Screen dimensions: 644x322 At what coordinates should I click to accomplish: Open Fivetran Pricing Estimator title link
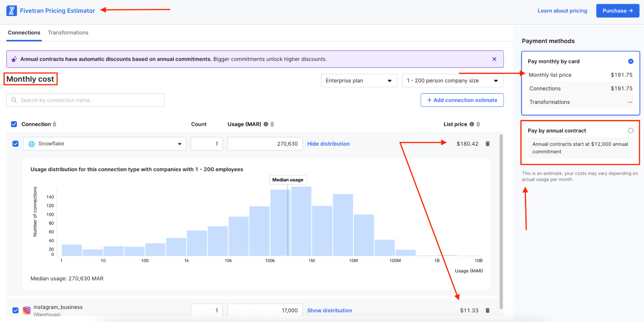(57, 11)
